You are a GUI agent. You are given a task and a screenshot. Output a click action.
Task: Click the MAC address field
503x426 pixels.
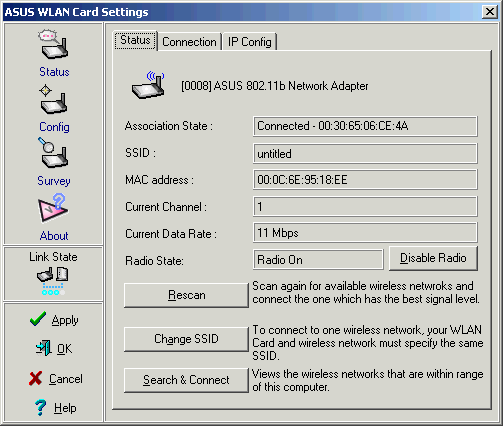(x=365, y=180)
